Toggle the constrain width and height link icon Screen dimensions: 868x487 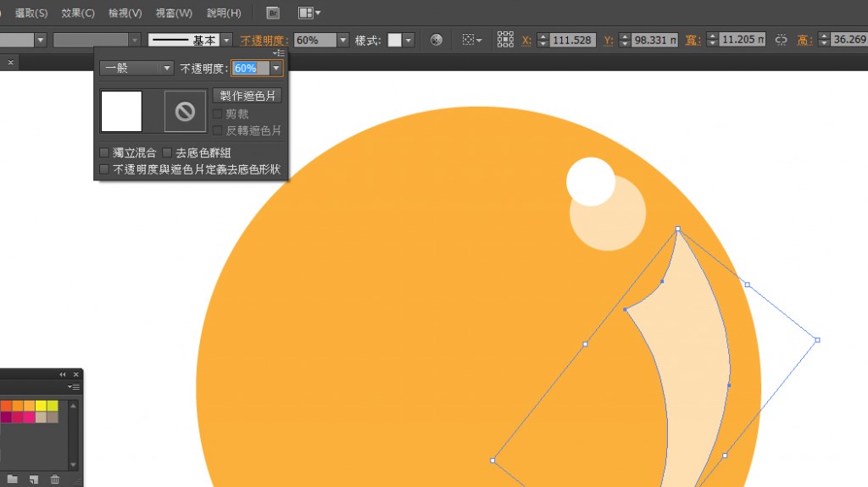(781, 40)
